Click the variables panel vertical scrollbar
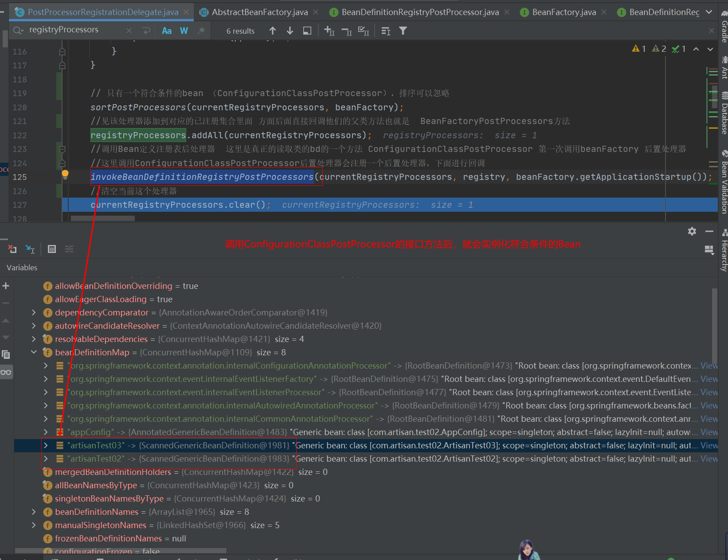Screen dimensions: 728x560 coord(714,326)
